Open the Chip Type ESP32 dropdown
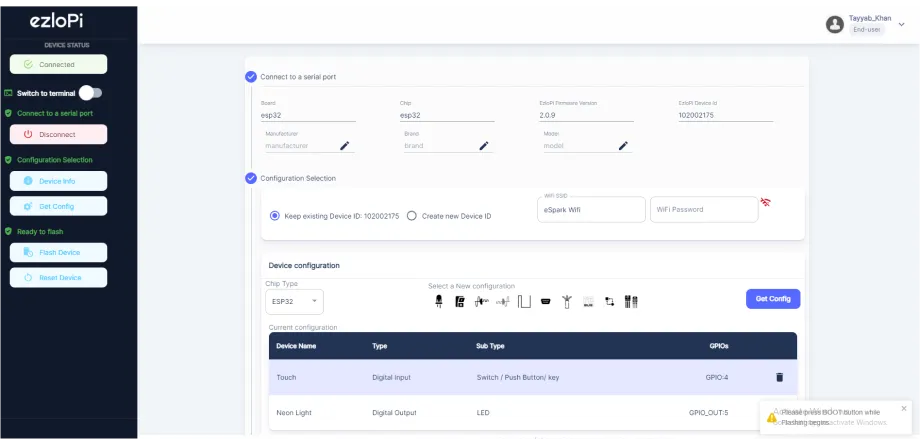This screenshot has width=920, height=445. (x=295, y=301)
